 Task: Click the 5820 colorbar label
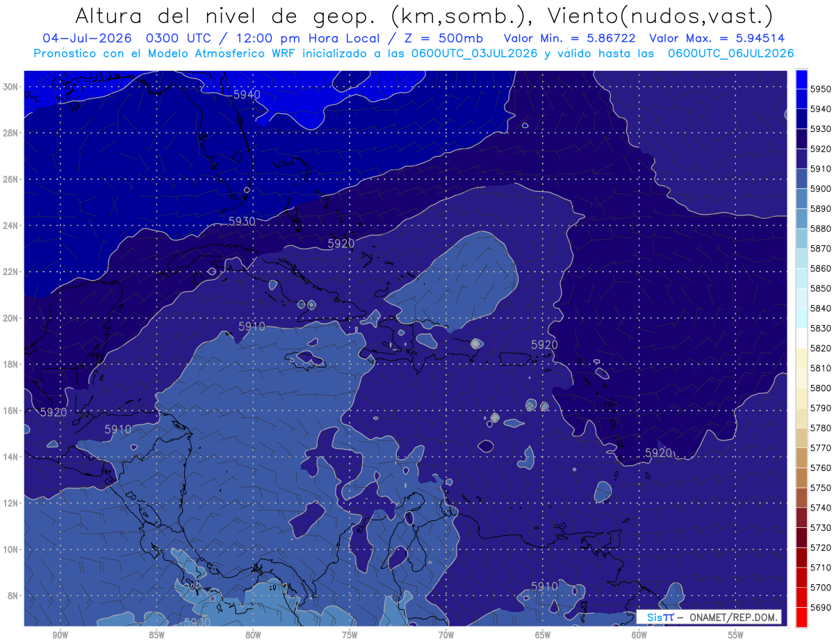(821, 348)
